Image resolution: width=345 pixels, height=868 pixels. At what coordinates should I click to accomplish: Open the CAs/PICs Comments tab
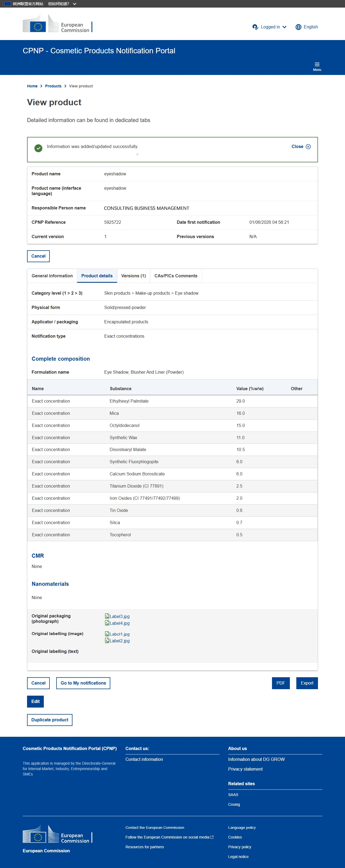(x=176, y=276)
